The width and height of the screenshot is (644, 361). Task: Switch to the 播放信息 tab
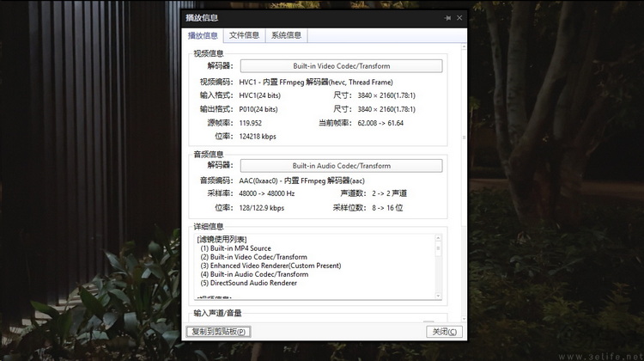(203, 36)
